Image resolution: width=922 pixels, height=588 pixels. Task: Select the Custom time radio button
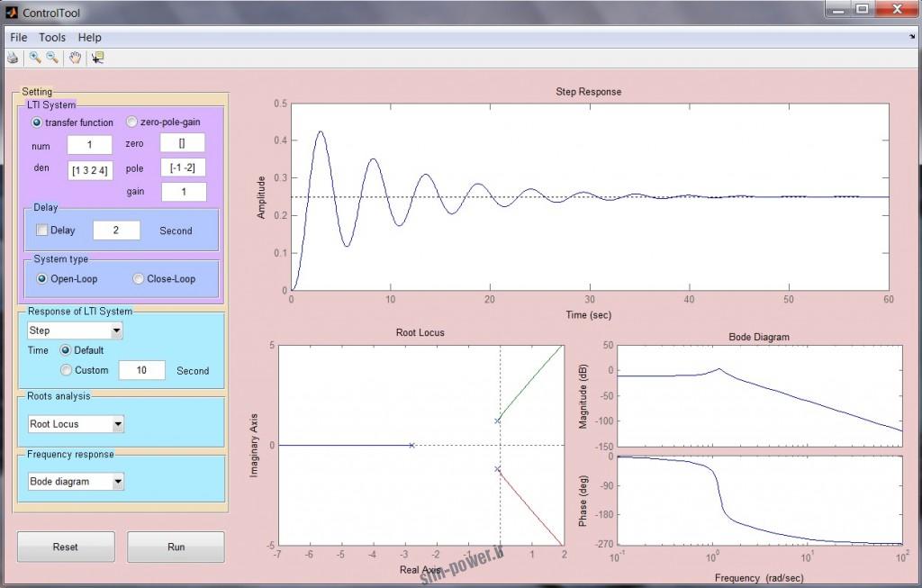click(x=66, y=370)
